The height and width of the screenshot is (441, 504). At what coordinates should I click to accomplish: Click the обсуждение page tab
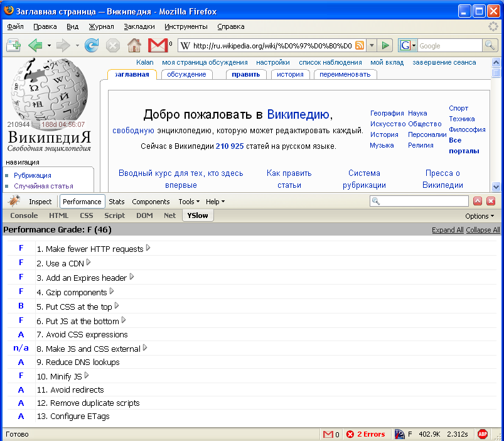click(186, 74)
